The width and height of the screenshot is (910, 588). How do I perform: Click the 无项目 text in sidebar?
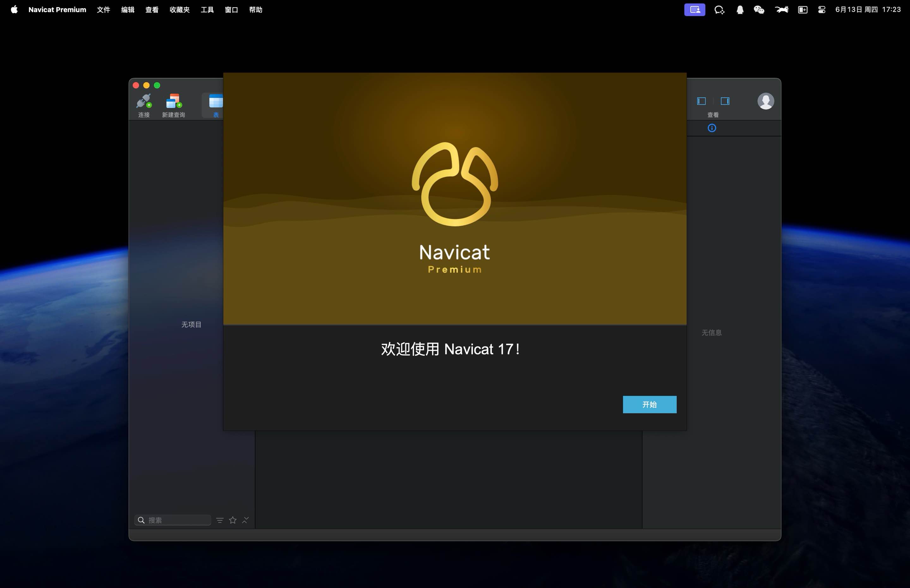coord(191,325)
